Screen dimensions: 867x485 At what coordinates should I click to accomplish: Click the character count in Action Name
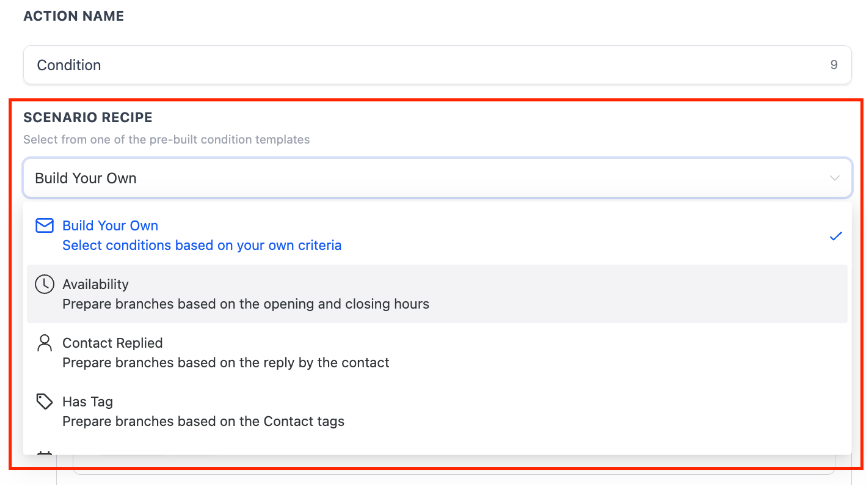pos(833,65)
